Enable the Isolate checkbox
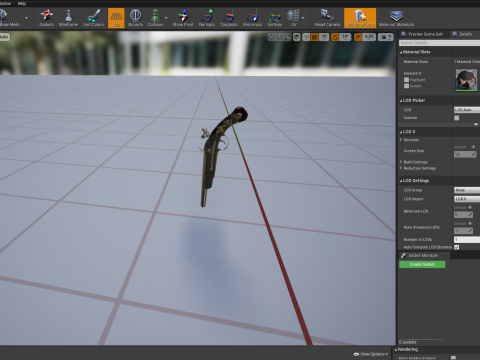This screenshot has width=480, height=360. (x=406, y=86)
